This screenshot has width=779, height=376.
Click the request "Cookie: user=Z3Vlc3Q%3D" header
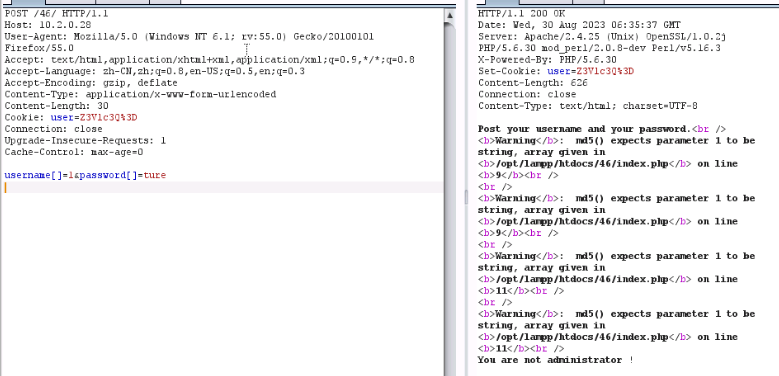pos(71,118)
